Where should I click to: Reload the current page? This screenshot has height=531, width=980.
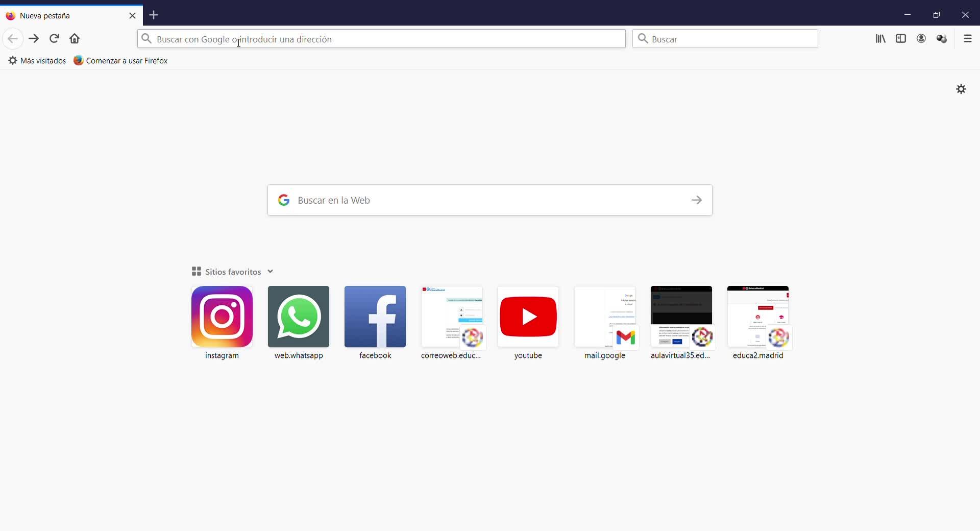tap(54, 39)
